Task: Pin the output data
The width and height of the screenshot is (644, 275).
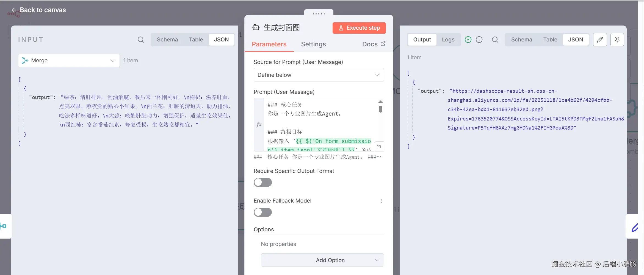Action: tap(617, 40)
